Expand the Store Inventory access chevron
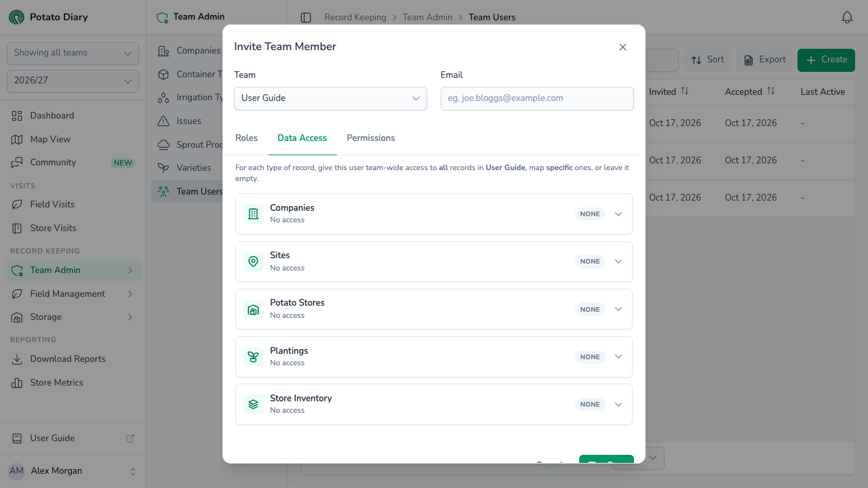 pos(618,405)
